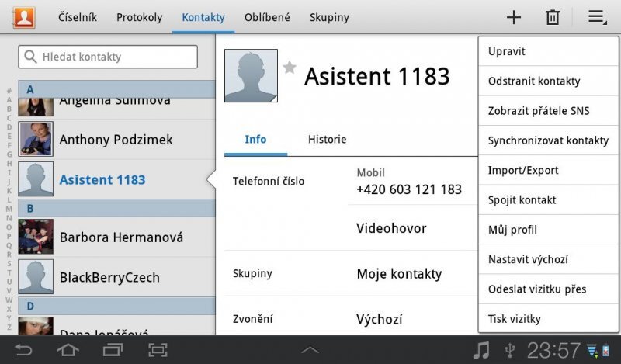Tap Anthony Podzimek's photo thumbnail
This screenshot has width=621, height=364.
pyautogui.click(x=36, y=139)
